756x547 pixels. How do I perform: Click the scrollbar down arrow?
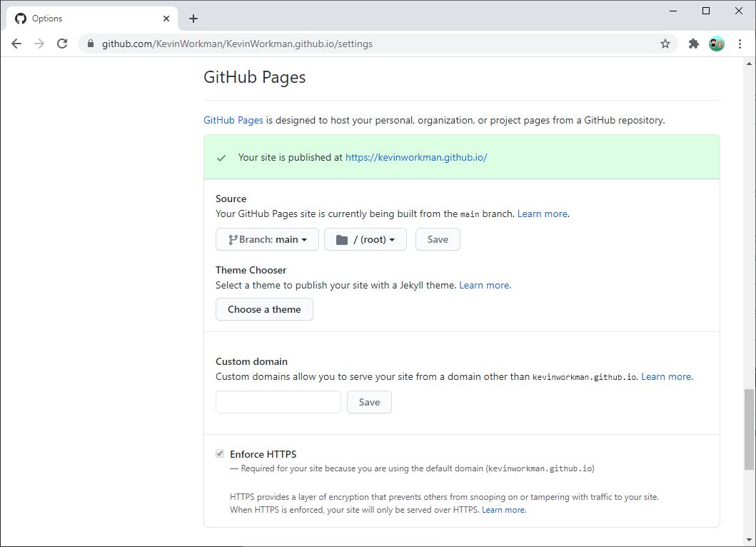pos(749,541)
